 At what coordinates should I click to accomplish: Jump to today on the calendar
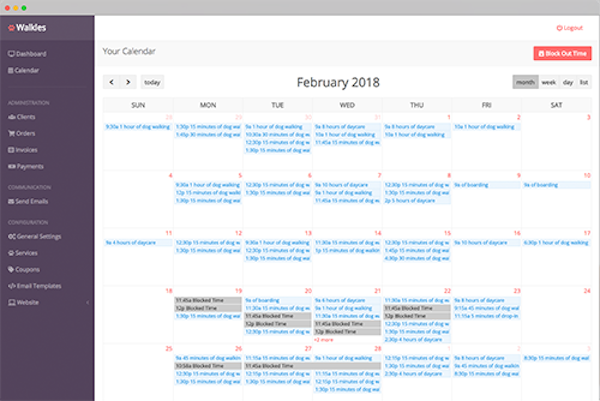[x=152, y=82]
